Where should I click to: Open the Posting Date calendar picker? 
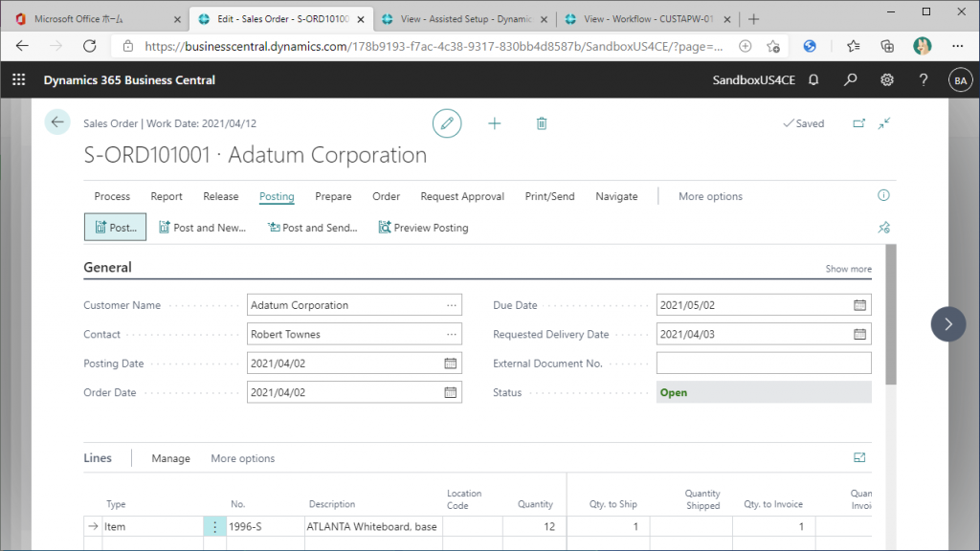tap(450, 364)
